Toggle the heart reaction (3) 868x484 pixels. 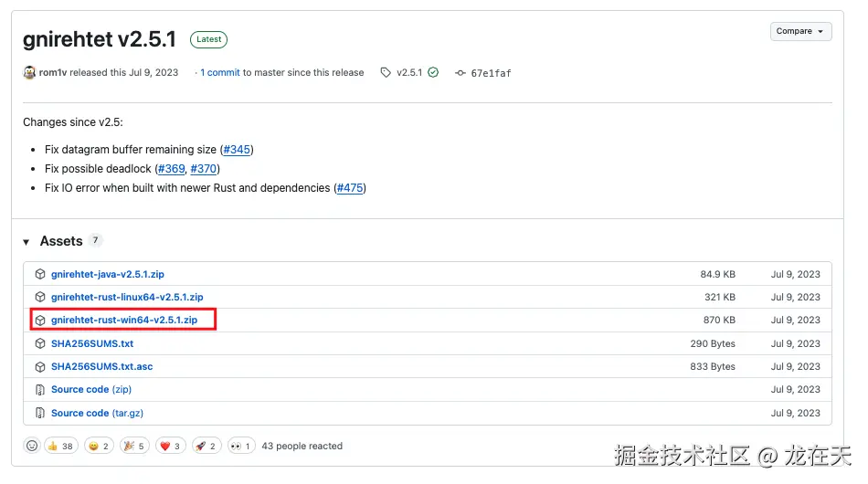(x=171, y=446)
